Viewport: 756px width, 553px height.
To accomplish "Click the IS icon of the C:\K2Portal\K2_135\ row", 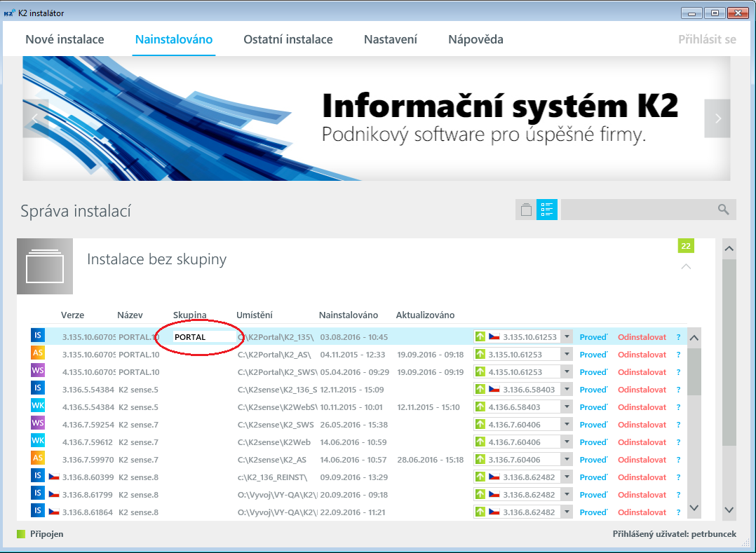I will (x=38, y=335).
